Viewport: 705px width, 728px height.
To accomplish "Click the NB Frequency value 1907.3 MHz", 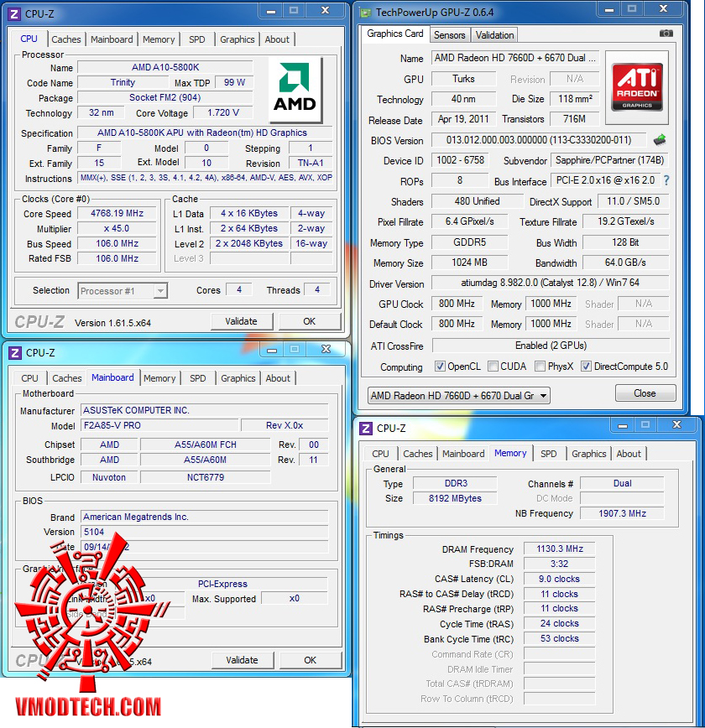I will [x=622, y=513].
